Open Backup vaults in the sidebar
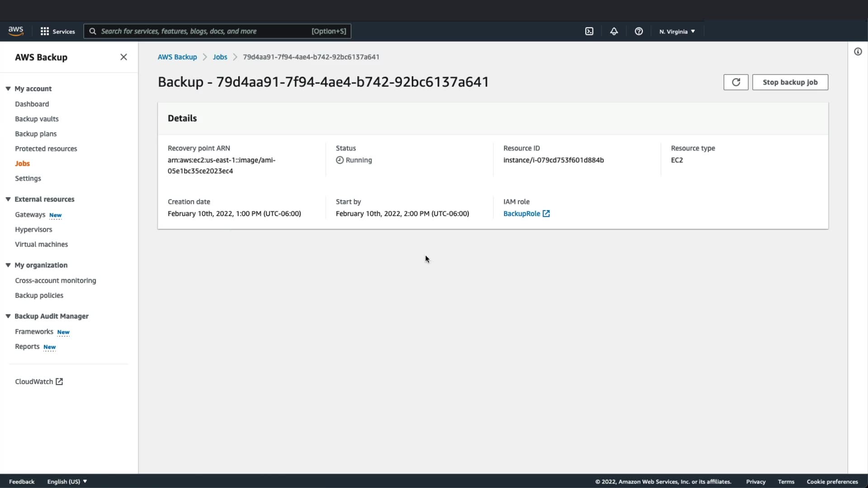868x488 pixels. pyautogui.click(x=37, y=119)
